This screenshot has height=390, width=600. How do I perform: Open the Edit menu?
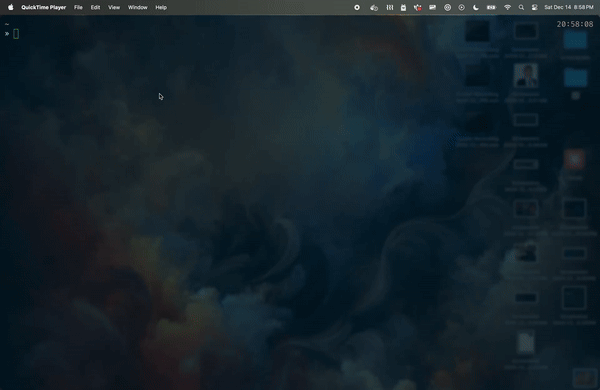pyautogui.click(x=95, y=7)
